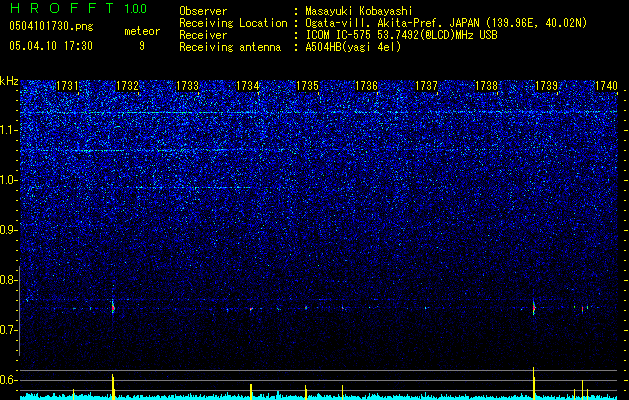Click the 0.8 kHz axis label
Screen dimensions: 629x400
[x=9, y=280]
